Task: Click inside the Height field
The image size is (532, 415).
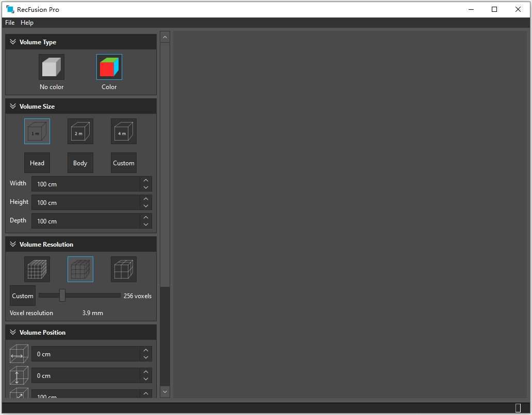Action: point(86,202)
